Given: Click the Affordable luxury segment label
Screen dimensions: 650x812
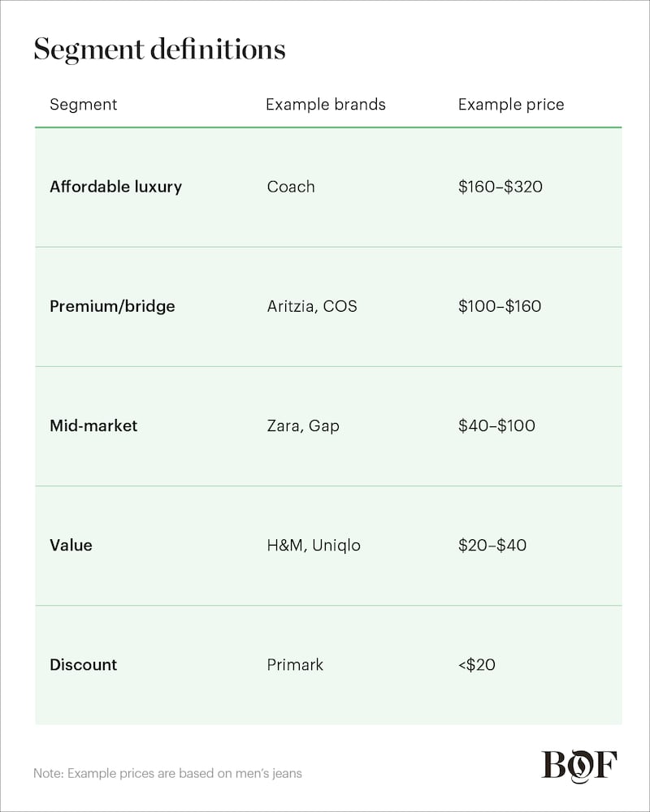Looking at the screenshot, I should (115, 187).
